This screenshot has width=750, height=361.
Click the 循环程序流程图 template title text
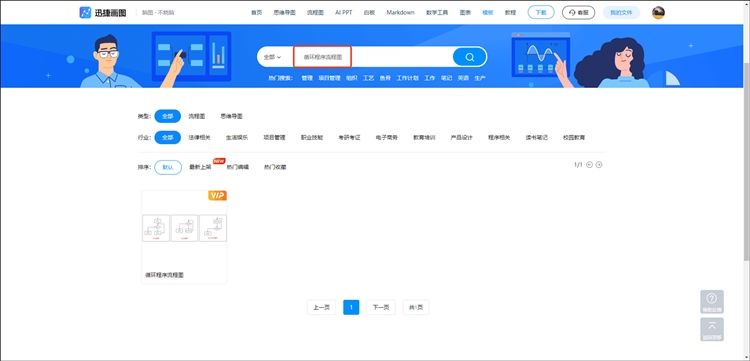165,275
